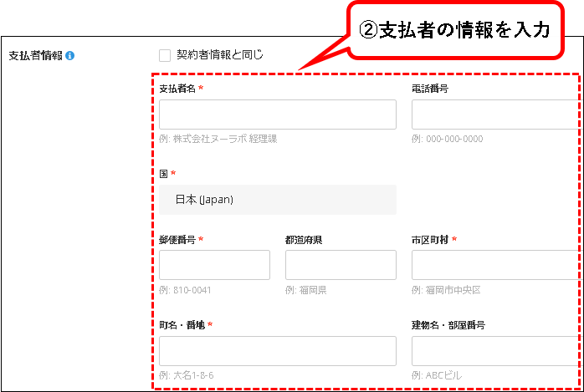Click the 電話番号 field label

click(x=430, y=89)
